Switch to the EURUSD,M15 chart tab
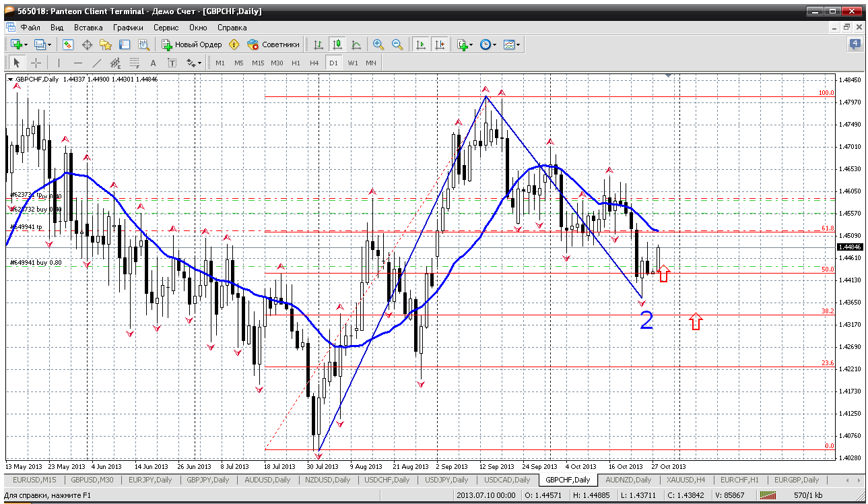The image size is (868, 504). click(x=33, y=480)
